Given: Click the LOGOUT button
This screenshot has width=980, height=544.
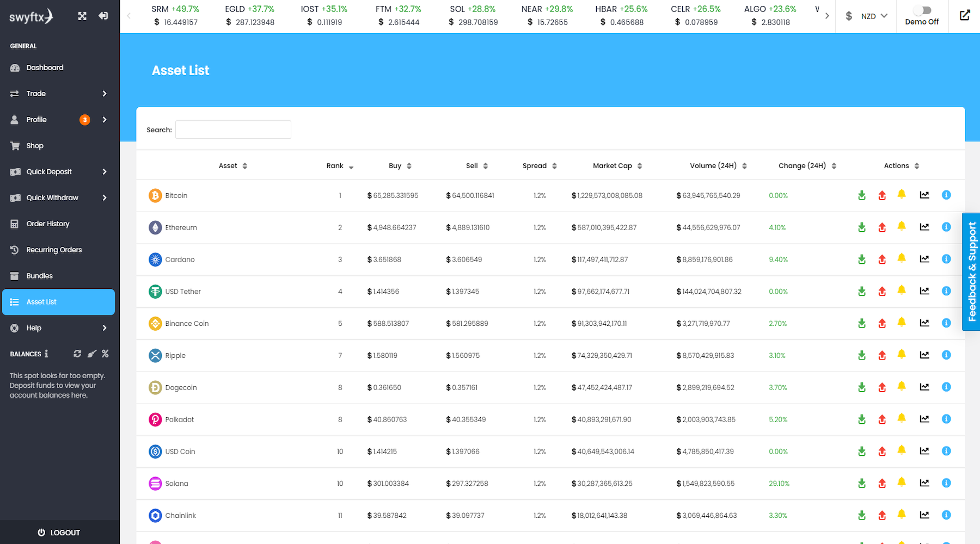Looking at the screenshot, I should [59, 533].
